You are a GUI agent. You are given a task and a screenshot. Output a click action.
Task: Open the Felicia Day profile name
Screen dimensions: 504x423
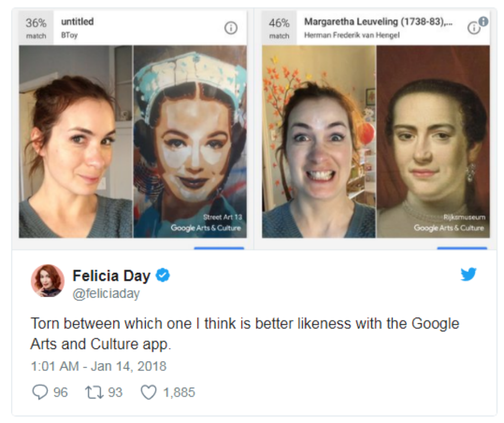coord(111,276)
